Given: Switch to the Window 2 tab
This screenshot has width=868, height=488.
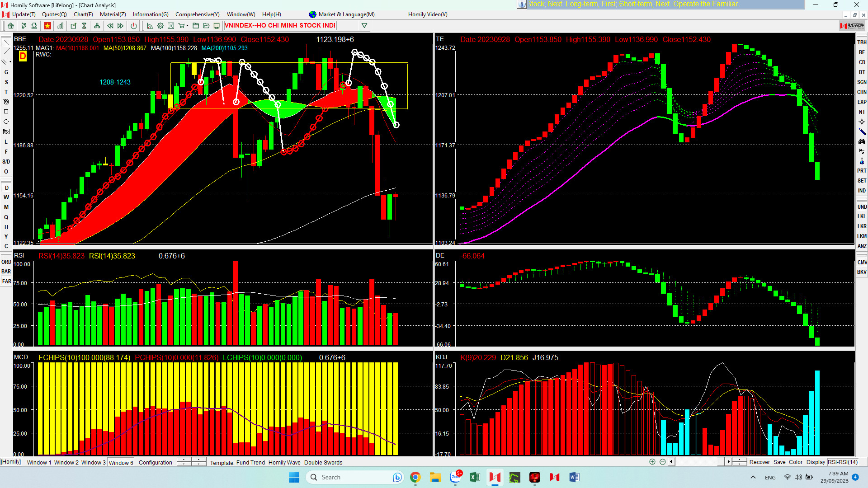Looking at the screenshot, I should [x=66, y=462].
